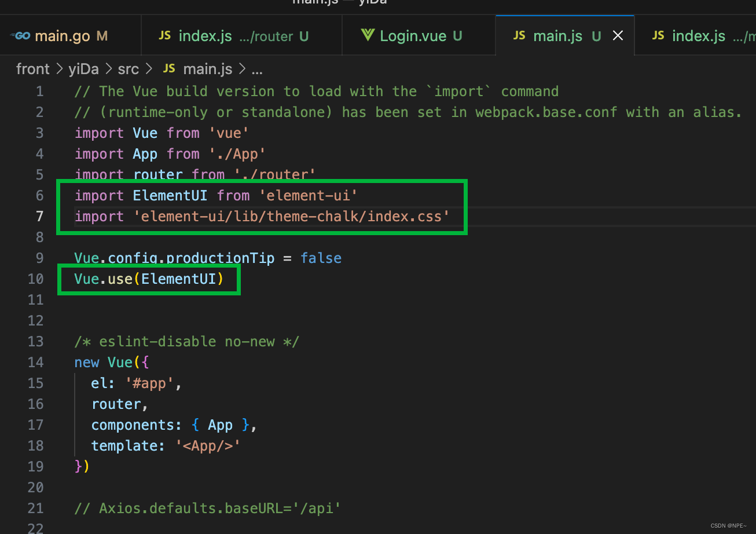Click the Vue build version comment line 1

(317, 92)
